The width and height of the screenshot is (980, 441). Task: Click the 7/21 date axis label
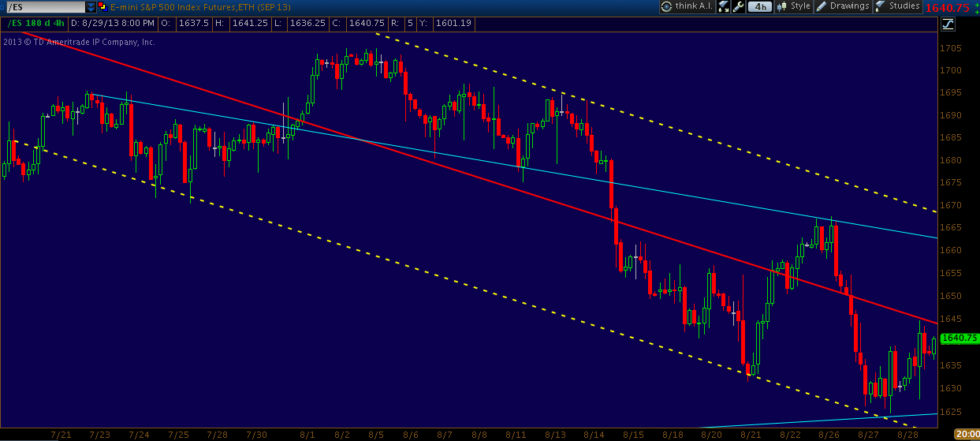60,435
